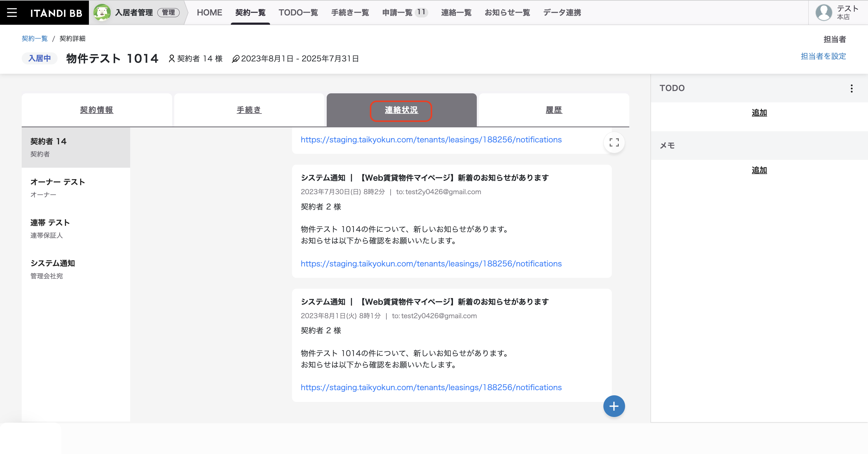Click the user avatar icon
This screenshot has height=454, width=868.
[x=823, y=12]
